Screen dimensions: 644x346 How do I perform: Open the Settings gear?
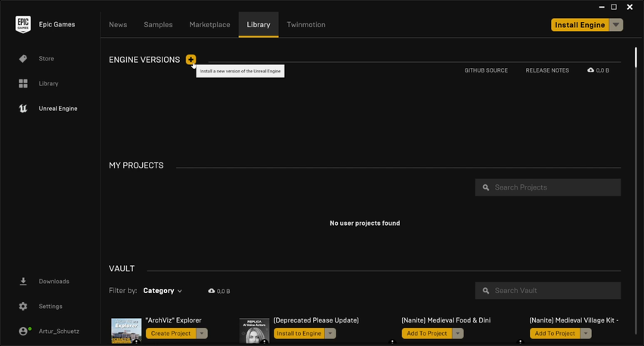pyautogui.click(x=23, y=306)
